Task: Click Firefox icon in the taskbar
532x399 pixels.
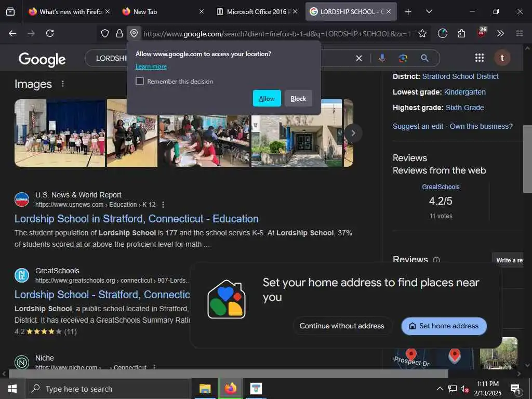Action: pyautogui.click(x=230, y=389)
